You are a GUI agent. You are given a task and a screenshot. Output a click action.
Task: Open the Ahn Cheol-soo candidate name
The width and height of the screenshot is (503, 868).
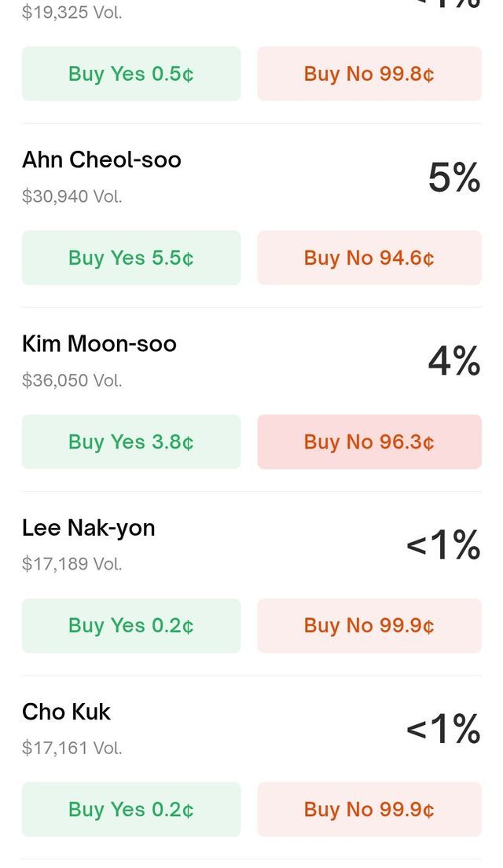click(x=101, y=160)
